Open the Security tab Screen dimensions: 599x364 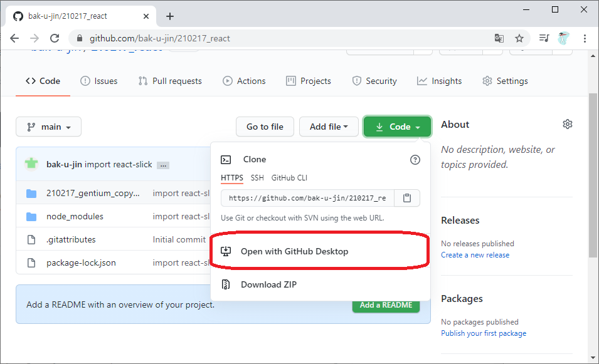tap(374, 81)
